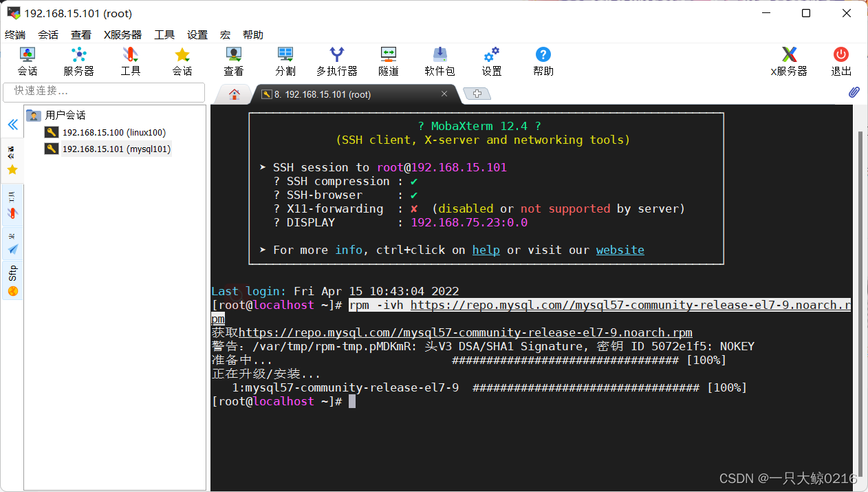Click the paperclip attachment icon

click(854, 92)
